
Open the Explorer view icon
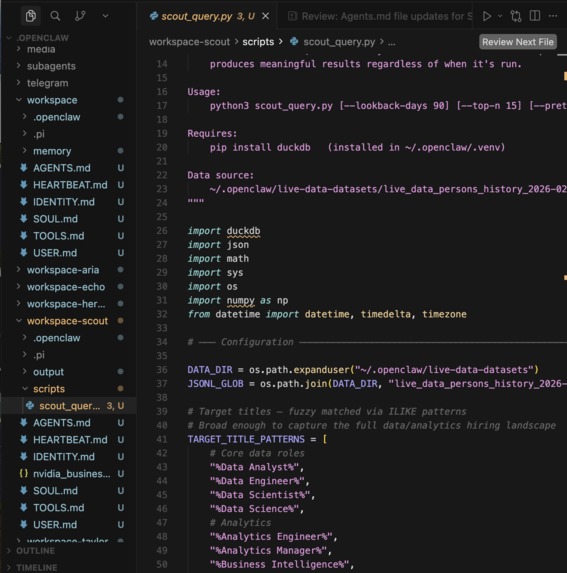pyautogui.click(x=31, y=16)
